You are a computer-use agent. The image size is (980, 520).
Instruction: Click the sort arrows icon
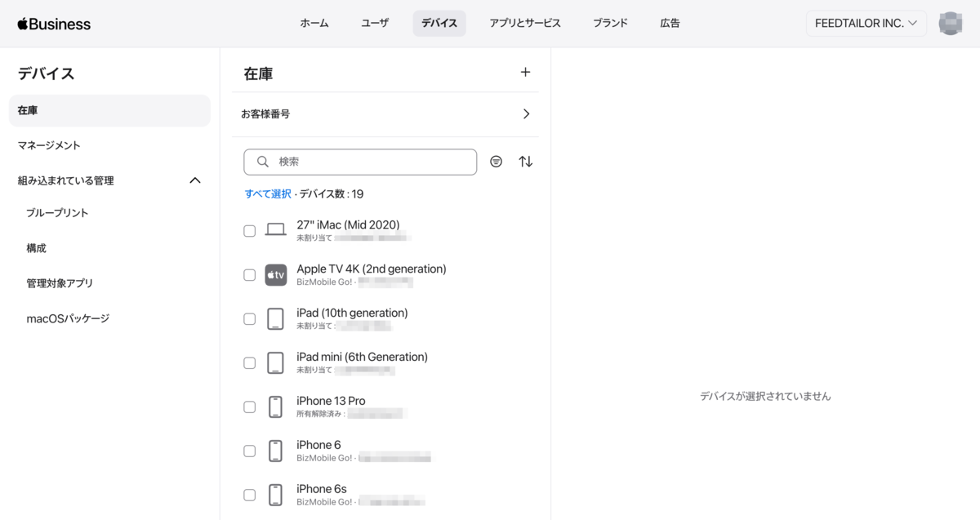point(526,162)
